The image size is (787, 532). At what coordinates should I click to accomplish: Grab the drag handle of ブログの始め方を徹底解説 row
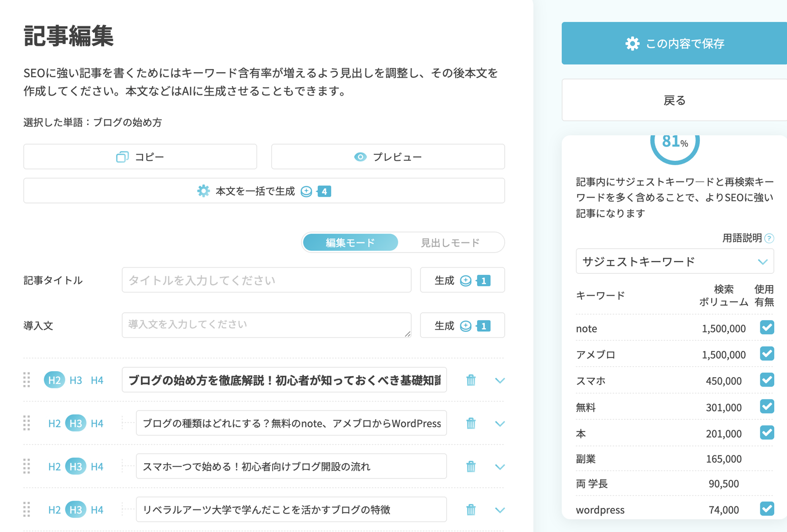[x=27, y=380]
